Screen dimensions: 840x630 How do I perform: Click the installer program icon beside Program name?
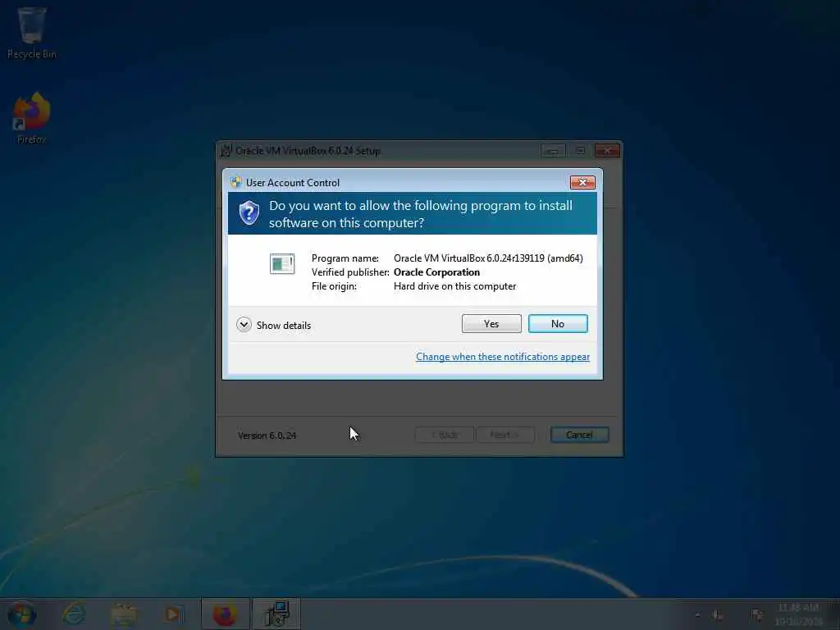[x=282, y=263]
